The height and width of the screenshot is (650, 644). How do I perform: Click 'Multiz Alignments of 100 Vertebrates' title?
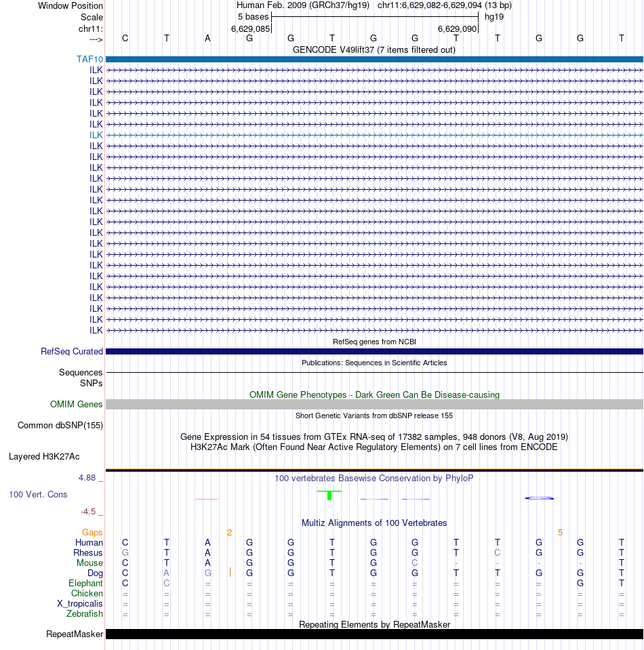coord(374,523)
